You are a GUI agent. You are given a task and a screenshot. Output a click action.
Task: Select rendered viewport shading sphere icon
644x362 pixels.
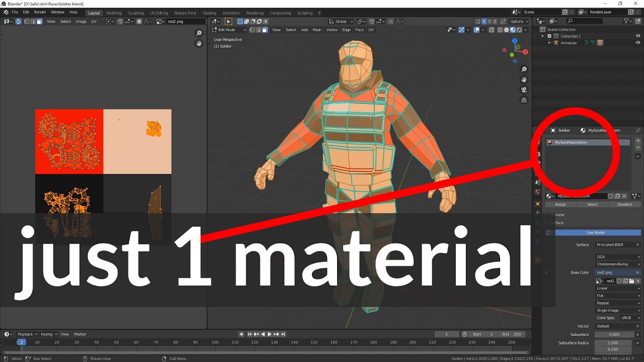[x=520, y=30]
